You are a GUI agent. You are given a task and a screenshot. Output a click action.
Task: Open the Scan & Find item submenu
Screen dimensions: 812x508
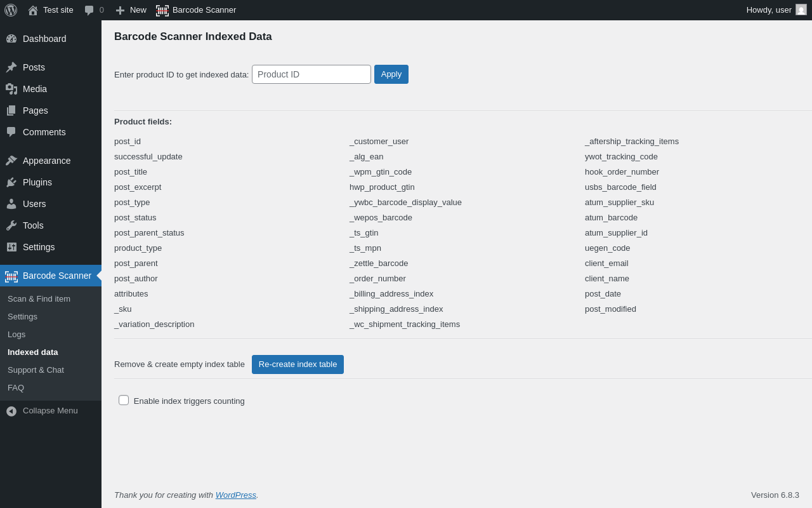39,298
